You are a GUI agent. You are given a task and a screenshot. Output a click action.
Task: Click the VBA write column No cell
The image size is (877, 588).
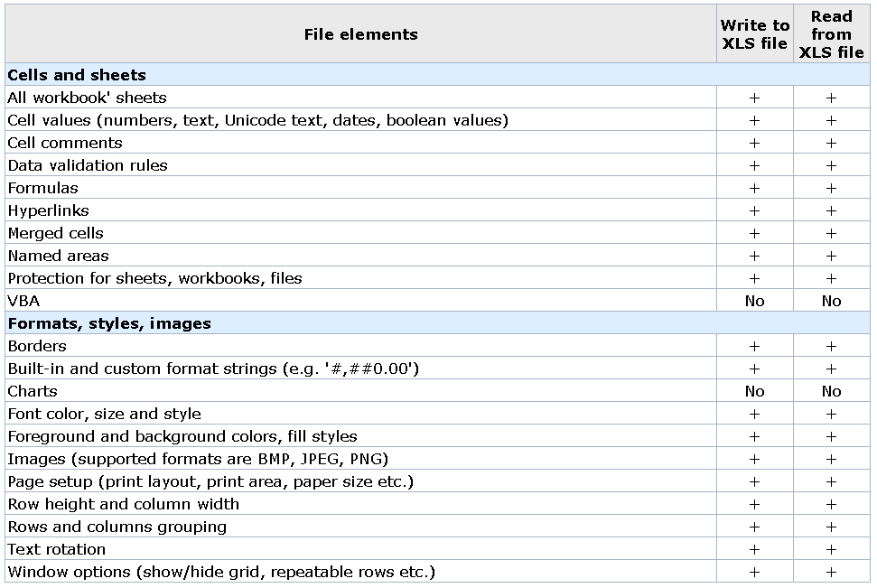(754, 301)
